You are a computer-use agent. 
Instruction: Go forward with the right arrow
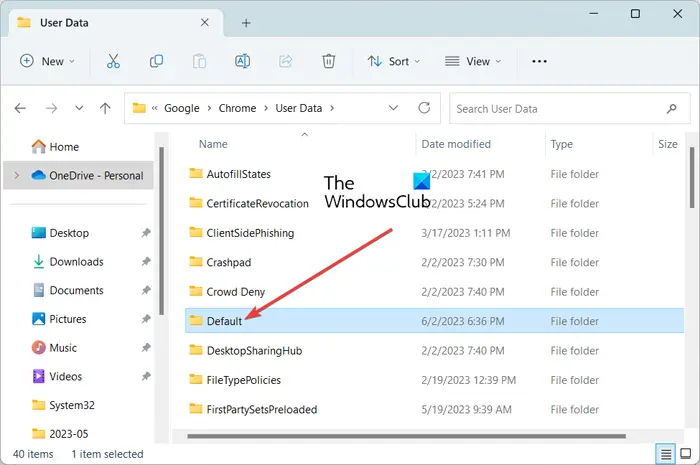[x=51, y=108]
